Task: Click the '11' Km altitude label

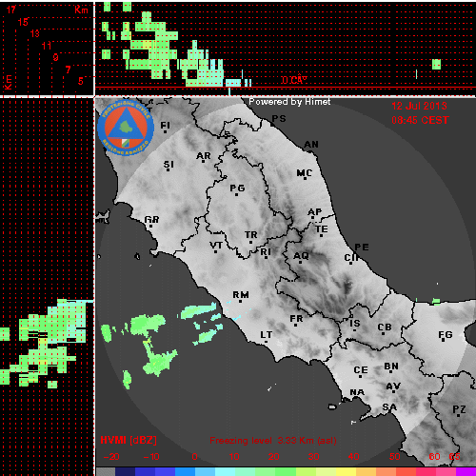Action: [47, 46]
